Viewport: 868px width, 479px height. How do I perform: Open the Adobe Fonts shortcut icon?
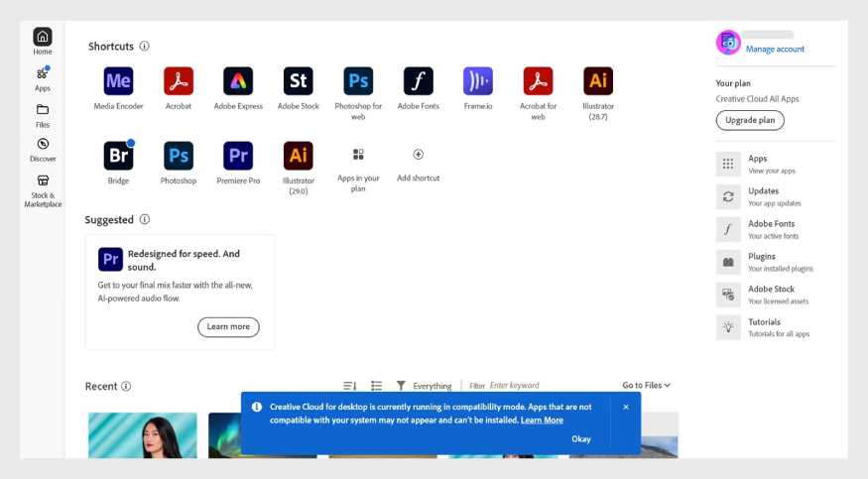point(418,81)
